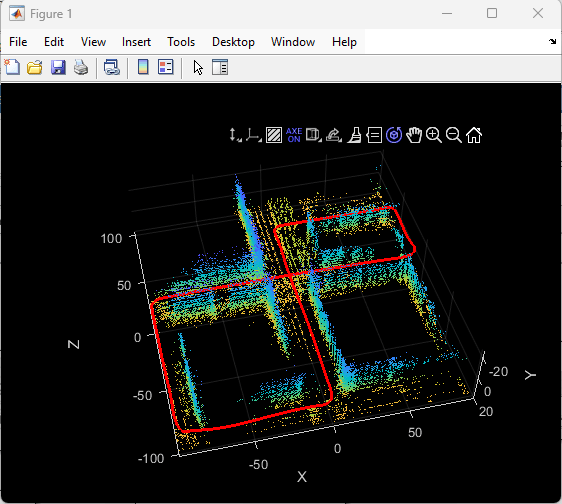
Task: Select the Zoom In magnifier
Action: (x=434, y=135)
